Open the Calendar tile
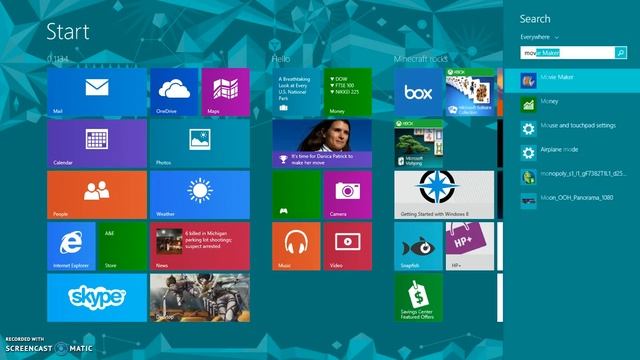Screen dimensions: 640x360 (x=97, y=144)
